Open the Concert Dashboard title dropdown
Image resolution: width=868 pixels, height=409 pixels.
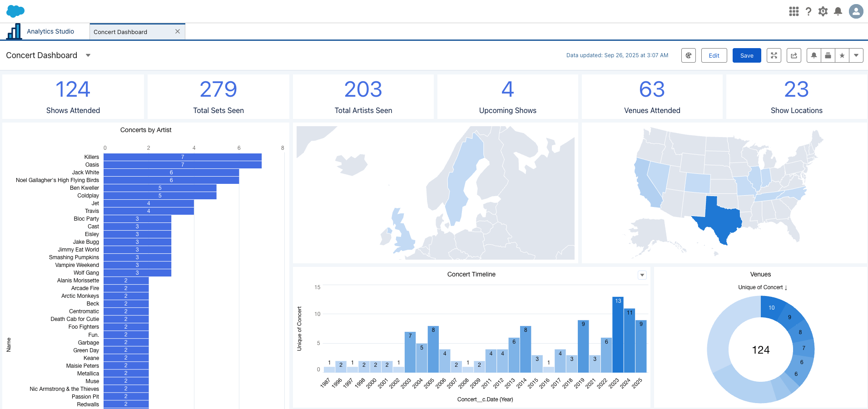[x=88, y=55]
